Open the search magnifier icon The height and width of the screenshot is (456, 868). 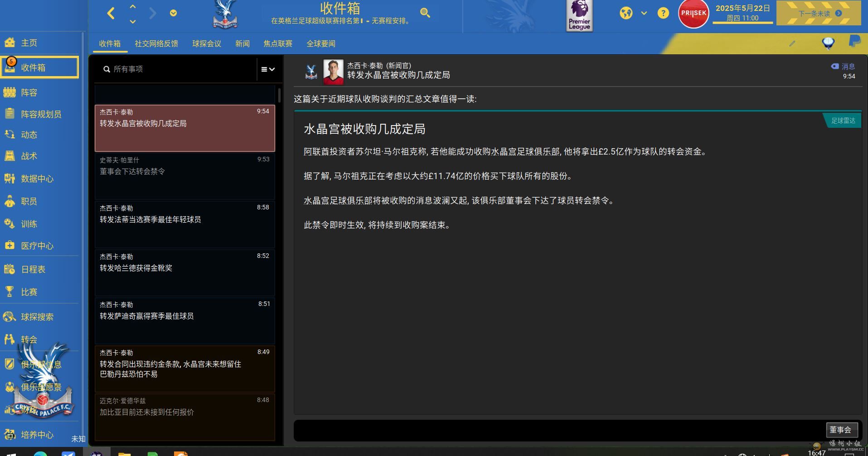coord(425,13)
